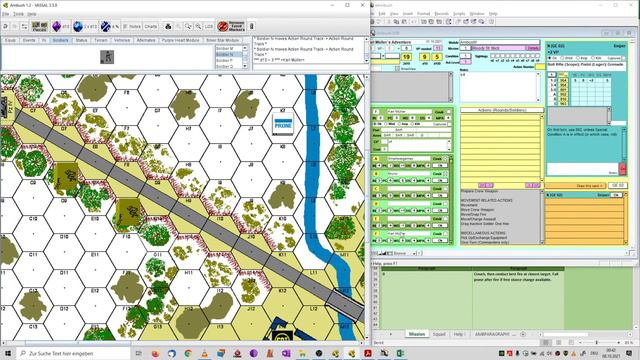Click the pink Details button next to the mission name

pos(532,48)
